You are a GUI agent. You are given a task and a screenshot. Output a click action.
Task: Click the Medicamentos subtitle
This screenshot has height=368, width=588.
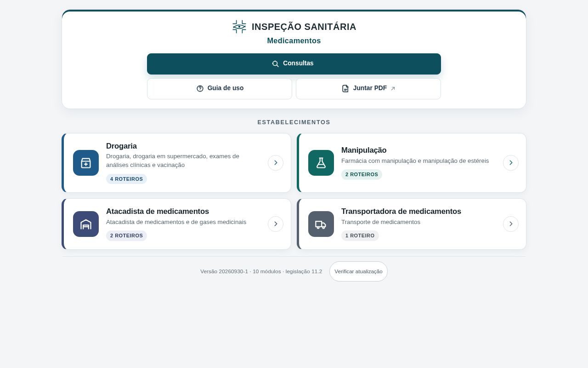pyautogui.click(x=294, y=40)
